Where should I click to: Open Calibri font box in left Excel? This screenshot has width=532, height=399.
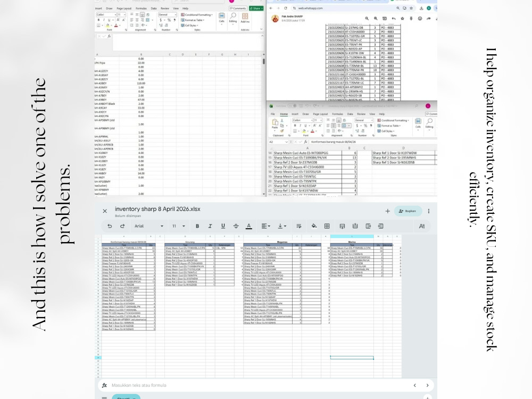tap(106, 15)
